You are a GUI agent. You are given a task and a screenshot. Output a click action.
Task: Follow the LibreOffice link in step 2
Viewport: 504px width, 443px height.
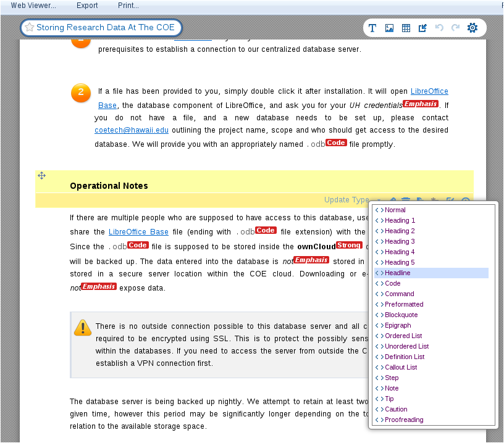[x=429, y=91]
